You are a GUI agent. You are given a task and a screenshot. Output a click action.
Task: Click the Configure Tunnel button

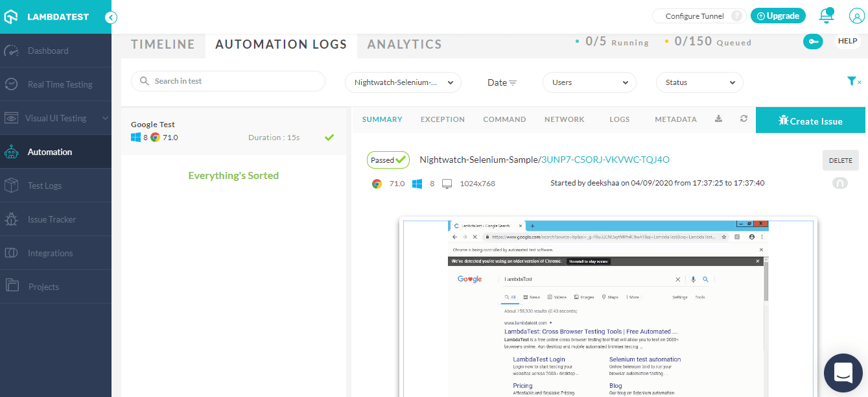tap(698, 16)
